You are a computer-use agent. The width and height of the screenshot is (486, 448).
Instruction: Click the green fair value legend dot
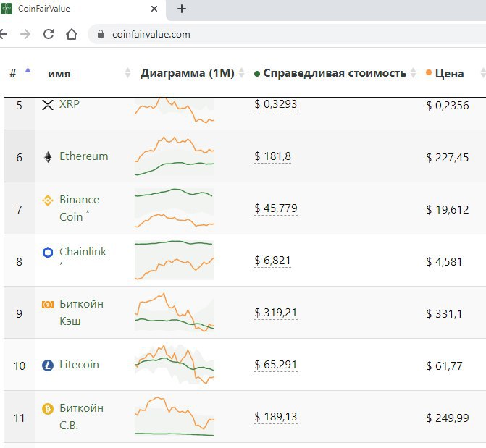click(257, 74)
